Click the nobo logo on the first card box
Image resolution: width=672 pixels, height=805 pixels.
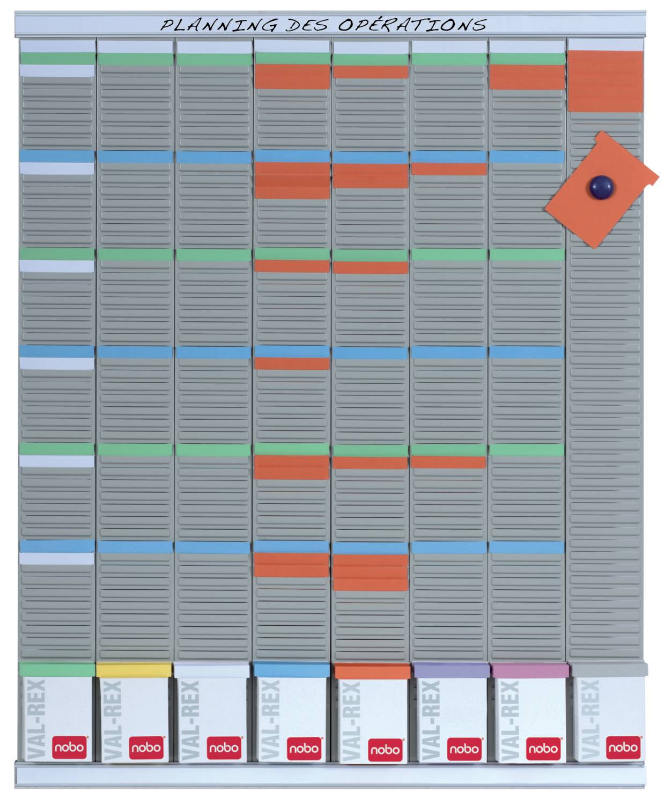tap(70, 748)
